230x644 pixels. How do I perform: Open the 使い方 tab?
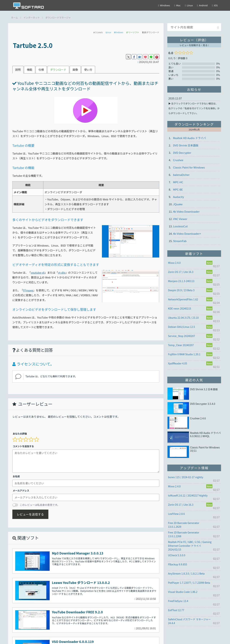pyautogui.click(x=88, y=69)
